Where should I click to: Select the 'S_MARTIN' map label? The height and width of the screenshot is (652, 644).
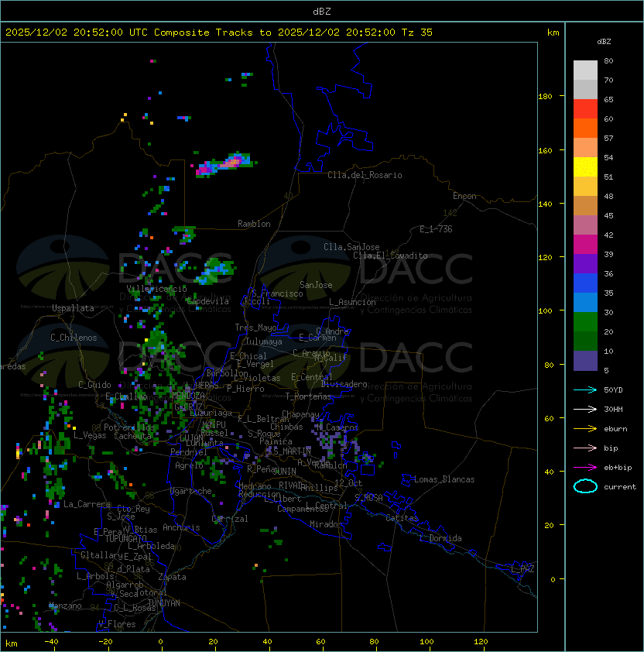(x=292, y=451)
